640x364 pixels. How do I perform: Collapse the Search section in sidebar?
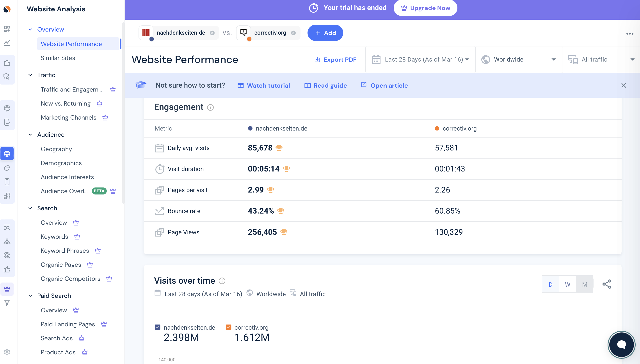(x=30, y=208)
